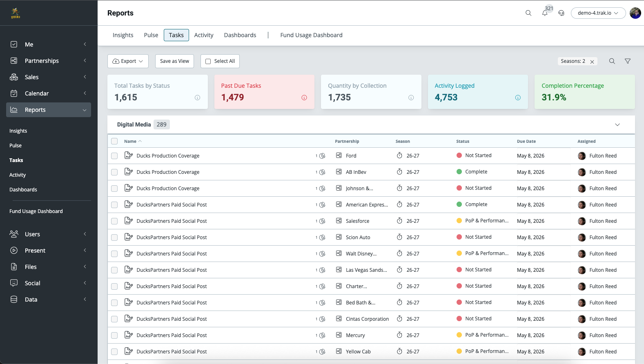This screenshot has height=364, width=644.
Task: Open the Fund Usage Dashboard tab
Action: 312,35
